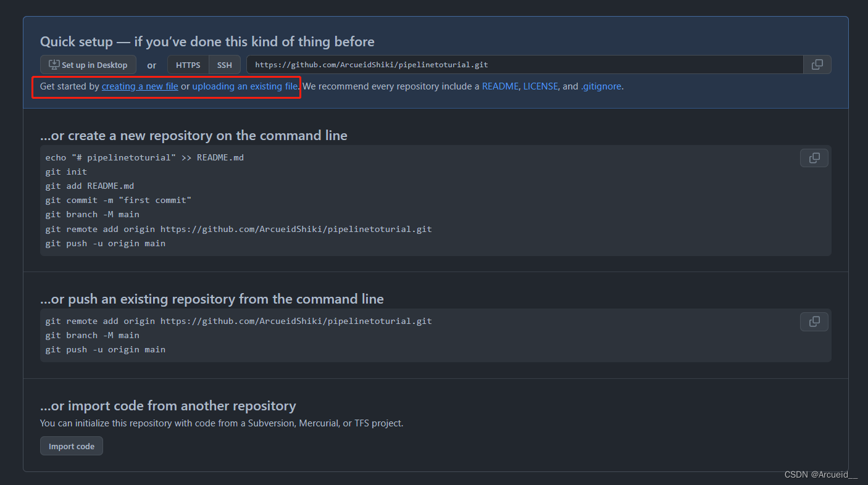
Task: Click the echo pipelinetoturial README.md line
Action: coord(144,157)
